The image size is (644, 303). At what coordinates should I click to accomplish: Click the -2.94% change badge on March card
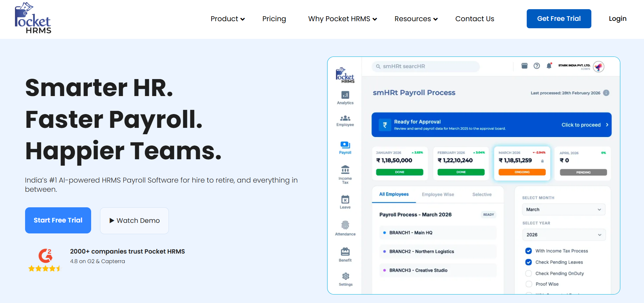(x=539, y=153)
